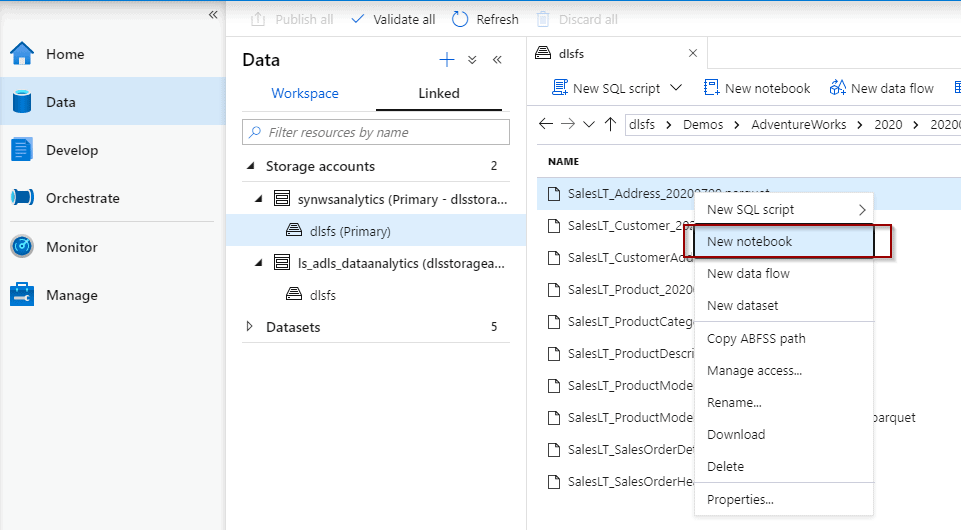The height and width of the screenshot is (530, 961).
Task: Select ls_adls_dataanalytics storage row
Action: point(376,263)
